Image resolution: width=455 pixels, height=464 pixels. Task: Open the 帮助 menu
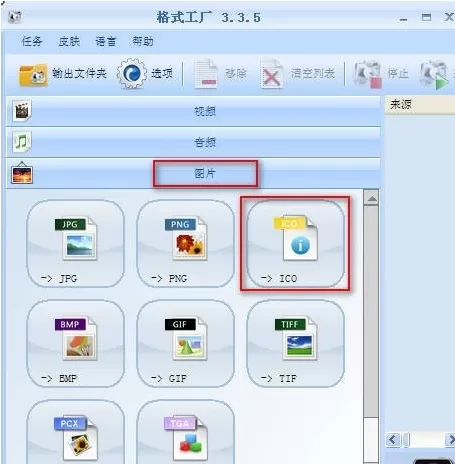tap(143, 41)
